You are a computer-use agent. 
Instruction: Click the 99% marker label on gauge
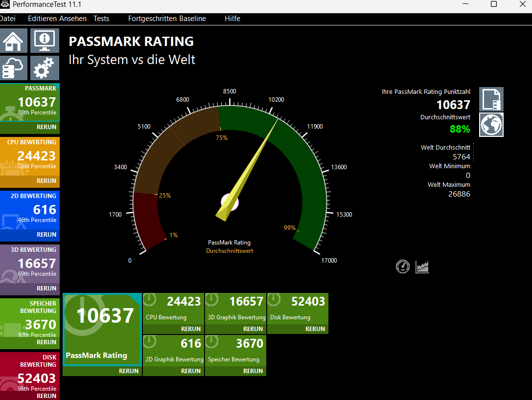(x=290, y=228)
